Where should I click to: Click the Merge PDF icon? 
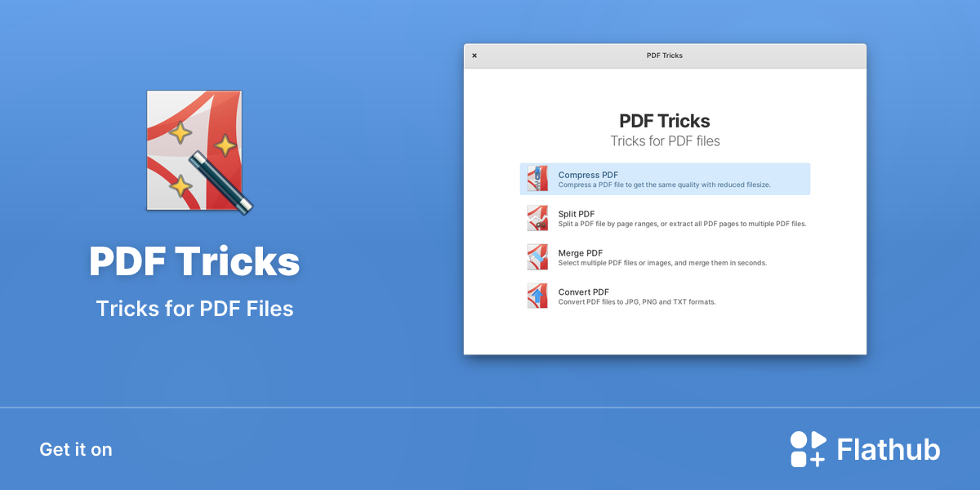coord(537,257)
